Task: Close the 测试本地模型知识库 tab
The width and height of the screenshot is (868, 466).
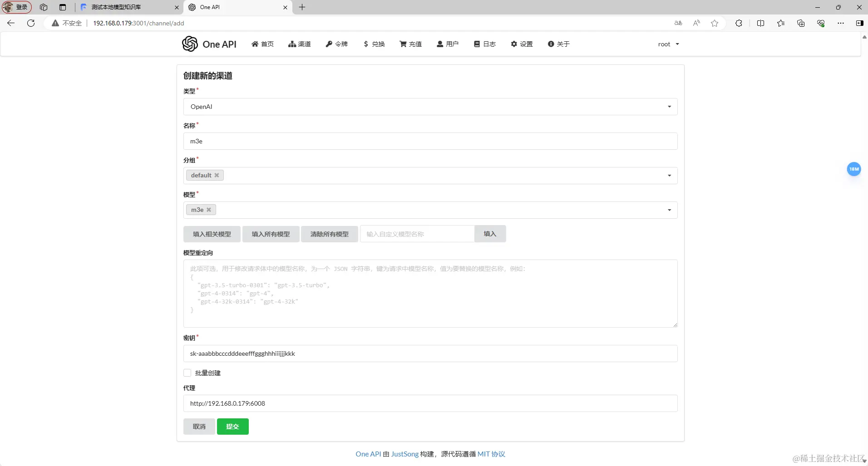Action: 177,7
